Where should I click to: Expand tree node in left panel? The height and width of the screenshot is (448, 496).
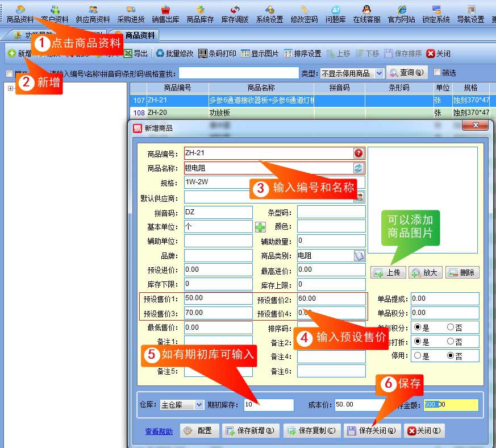click(x=10, y=88)
